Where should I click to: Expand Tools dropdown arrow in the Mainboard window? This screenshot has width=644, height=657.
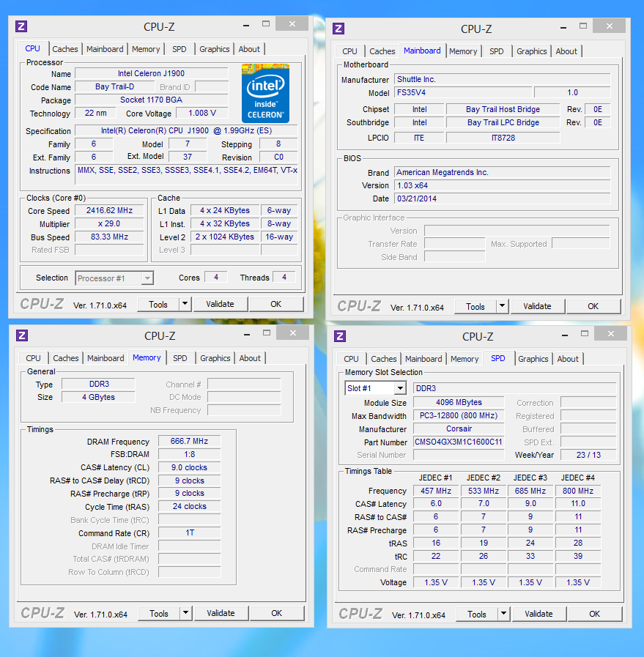tap(502, 306)
